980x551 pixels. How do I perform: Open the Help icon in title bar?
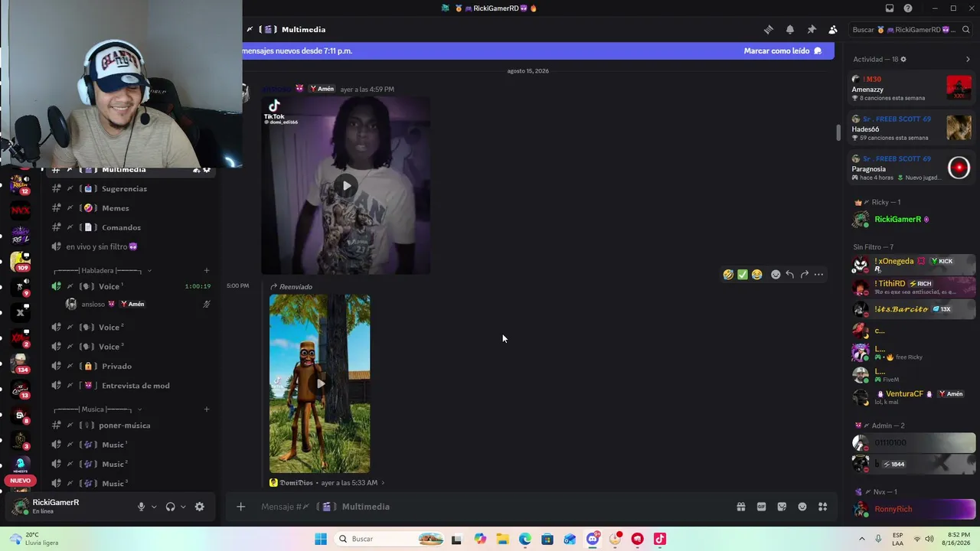[908, 8]
